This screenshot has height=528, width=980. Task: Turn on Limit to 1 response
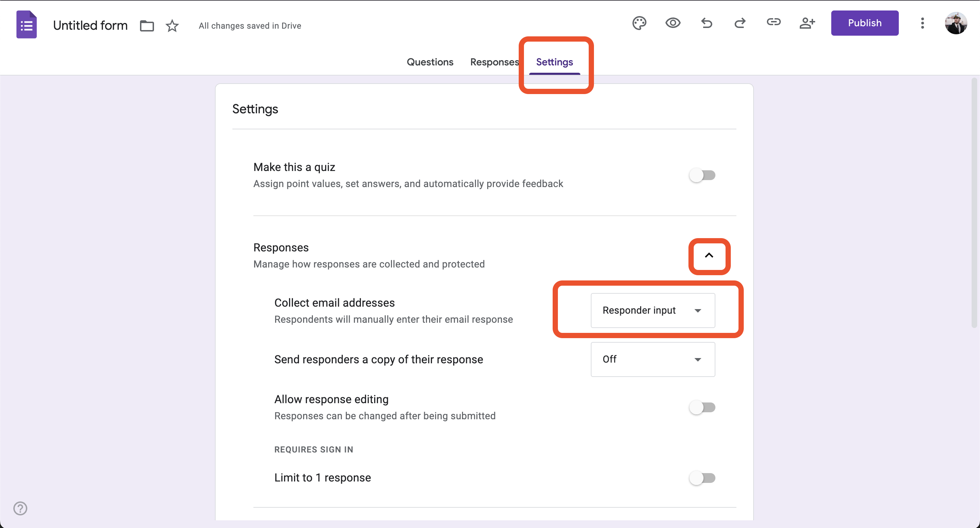coord(702,478)
